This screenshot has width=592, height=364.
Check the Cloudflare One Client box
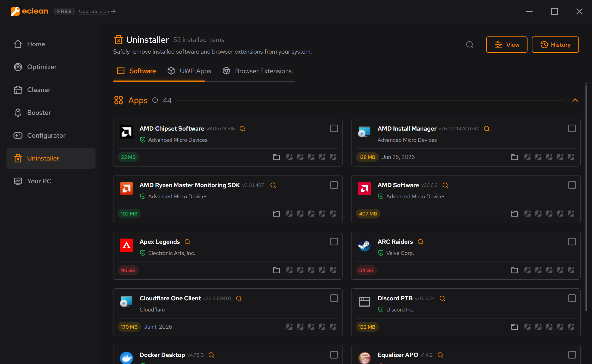(334, 298)
